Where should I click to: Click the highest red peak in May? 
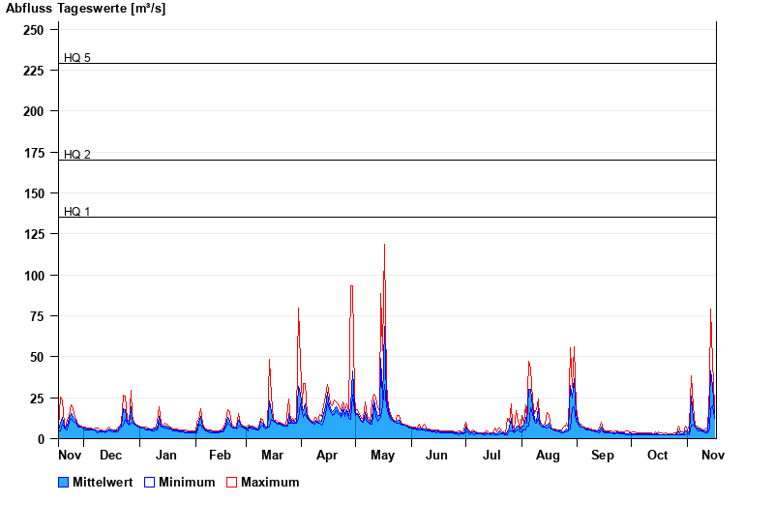384,246
